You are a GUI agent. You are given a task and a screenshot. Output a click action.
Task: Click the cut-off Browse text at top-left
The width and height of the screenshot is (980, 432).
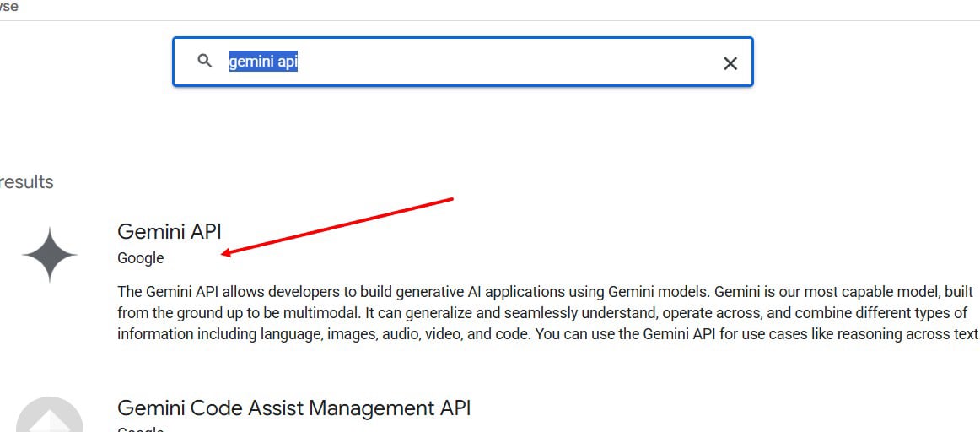[8, 7]
